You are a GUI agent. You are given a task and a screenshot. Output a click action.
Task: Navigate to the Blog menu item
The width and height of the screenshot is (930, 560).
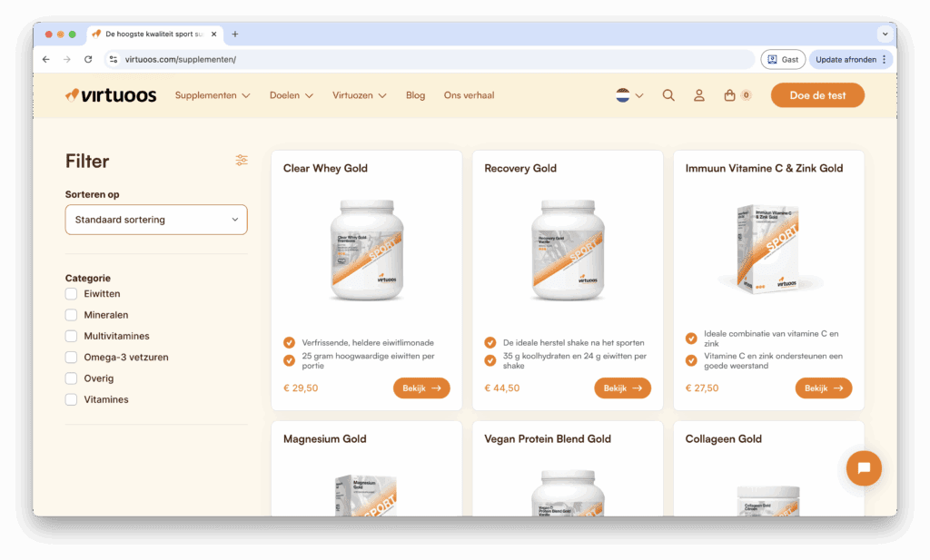tap(415, 94)
